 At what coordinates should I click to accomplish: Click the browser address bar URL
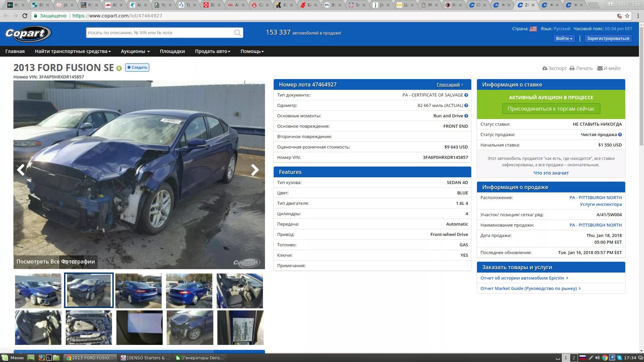[x=117, y=16]
